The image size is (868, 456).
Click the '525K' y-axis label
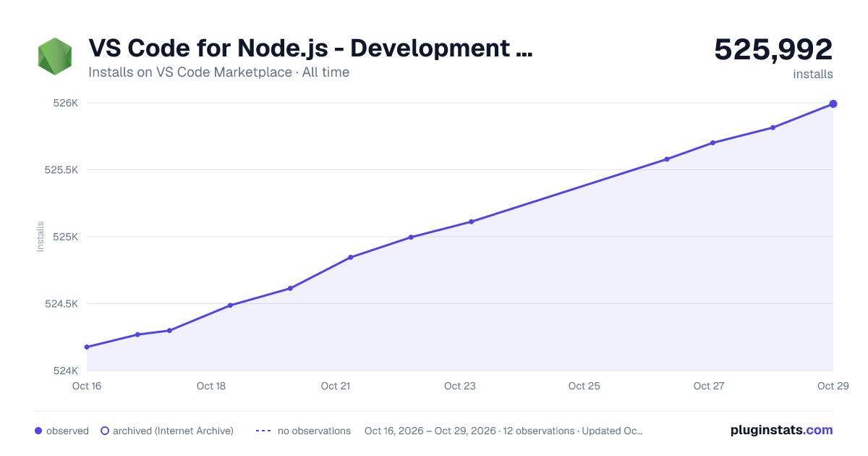click(x=65, y=237)
